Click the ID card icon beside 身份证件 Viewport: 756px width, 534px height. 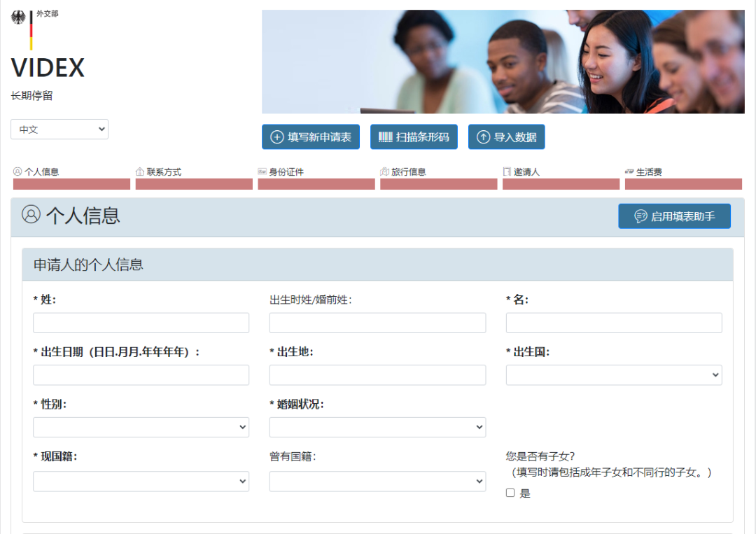click(262, 171)
